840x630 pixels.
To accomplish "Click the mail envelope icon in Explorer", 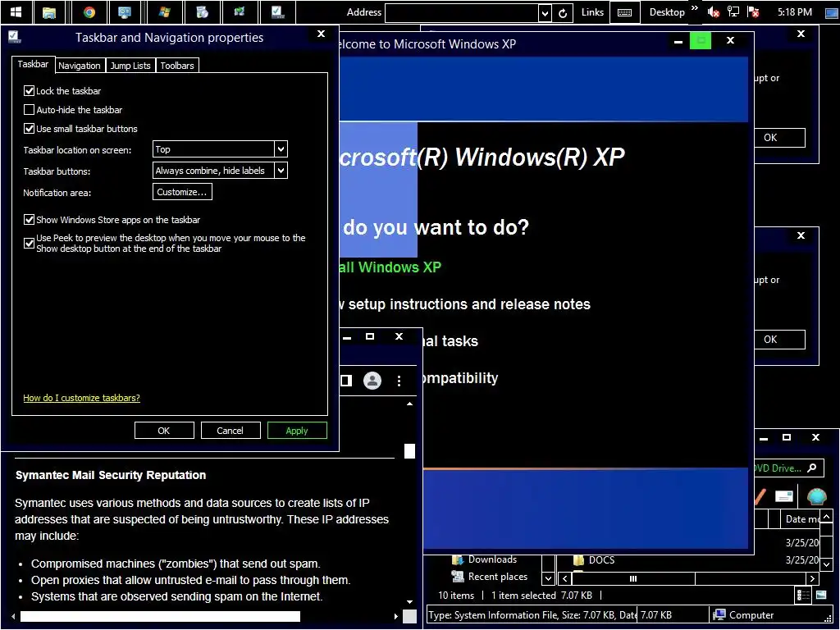I will coord(783,496).
